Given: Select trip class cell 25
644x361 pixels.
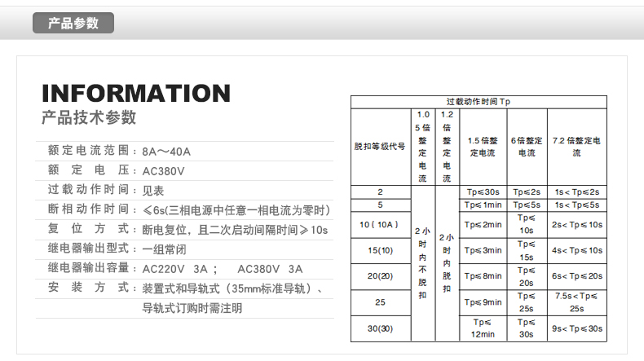Looking at the screenshot, I should [381, 302].
